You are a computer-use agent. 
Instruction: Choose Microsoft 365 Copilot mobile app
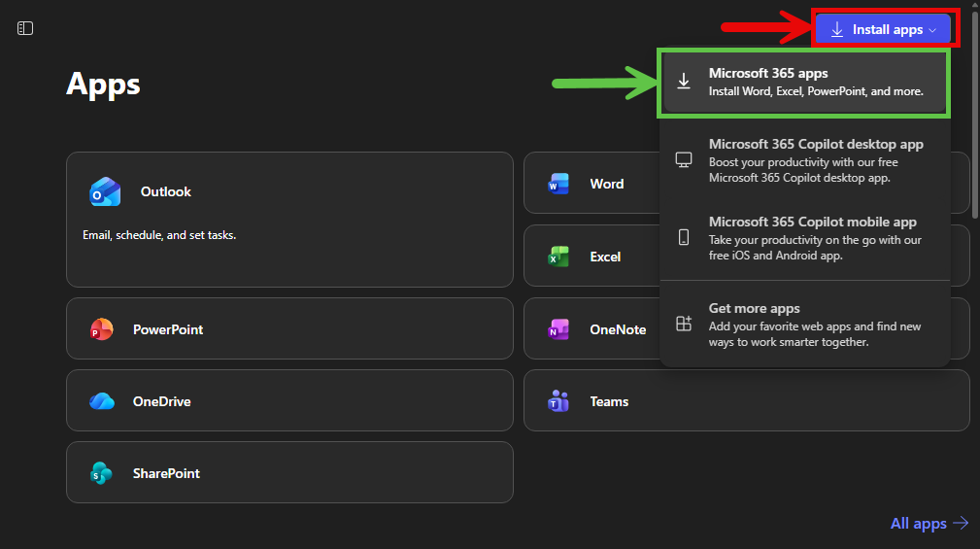click(805, 238)
